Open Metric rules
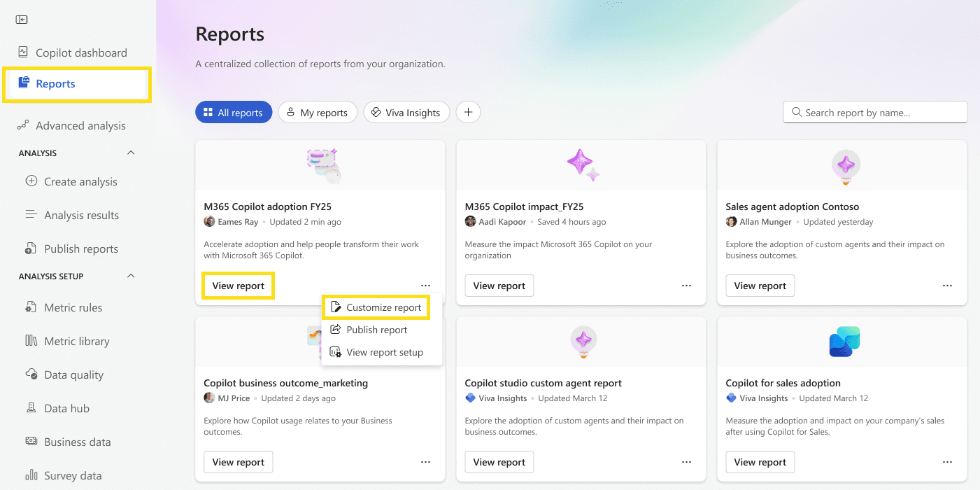 (73, 307)
